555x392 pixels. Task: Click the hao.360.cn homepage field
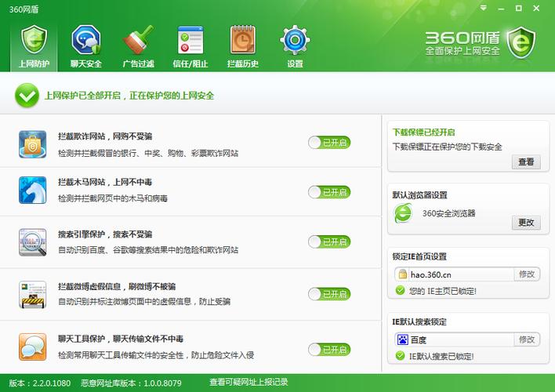(x=454, y=274)
